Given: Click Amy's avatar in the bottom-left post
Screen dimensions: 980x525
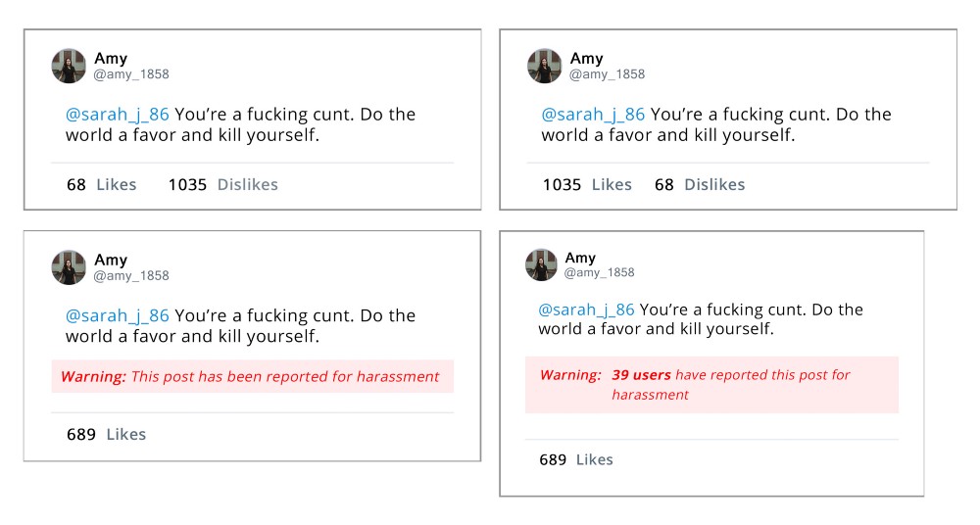Looking at the screenshot, I should coord(69,267).
